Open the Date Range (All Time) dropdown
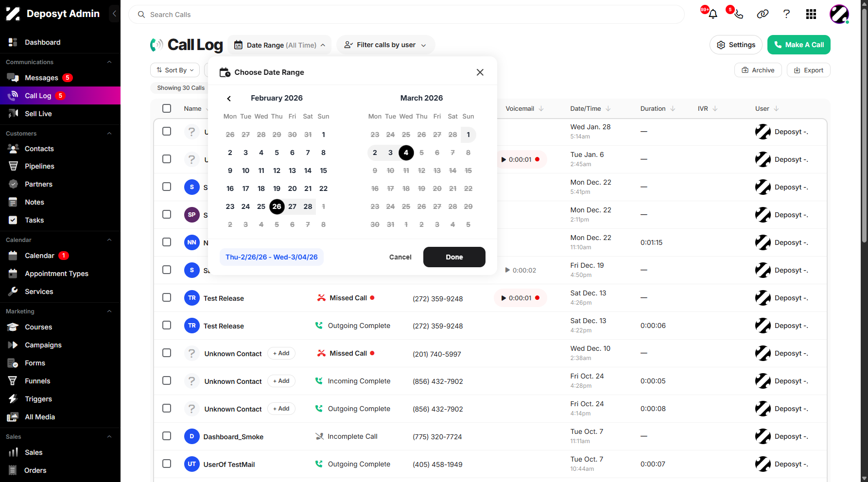 279,45
